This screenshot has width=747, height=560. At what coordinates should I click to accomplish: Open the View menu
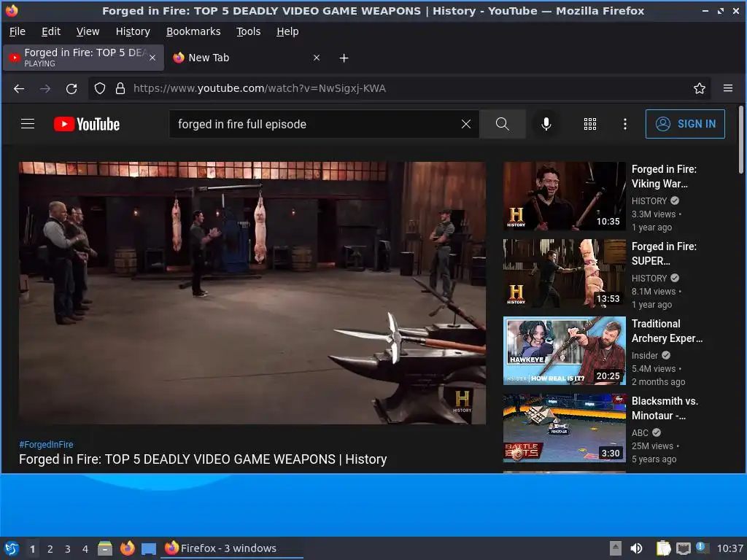88,31
